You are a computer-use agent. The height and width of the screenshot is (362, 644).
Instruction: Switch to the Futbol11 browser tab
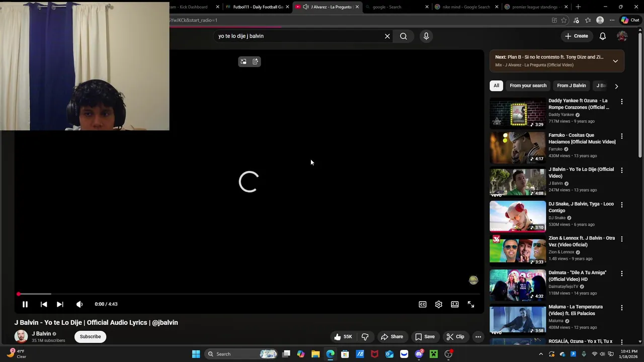(257, 7)
